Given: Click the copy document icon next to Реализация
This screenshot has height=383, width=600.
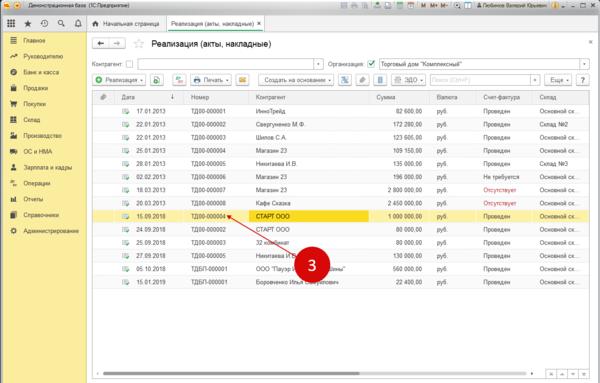Looking at the screenshot, I should click(157, 80).
